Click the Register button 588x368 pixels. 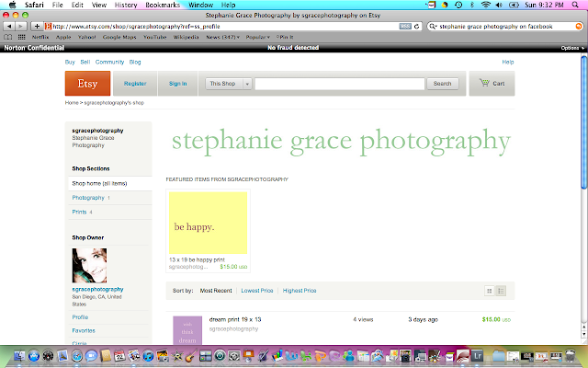(x=135, y=84)
